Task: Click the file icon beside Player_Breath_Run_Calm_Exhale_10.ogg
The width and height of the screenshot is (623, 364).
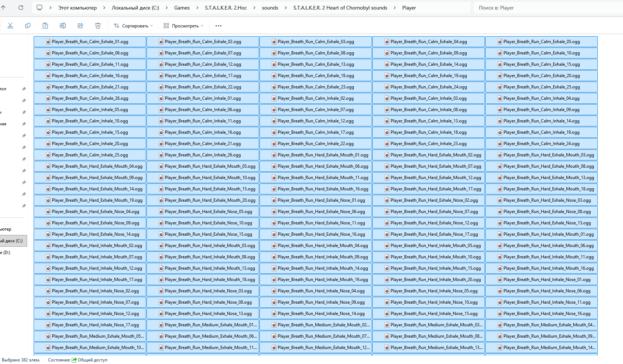Action: pyautogui.click(x=500, y=53)
